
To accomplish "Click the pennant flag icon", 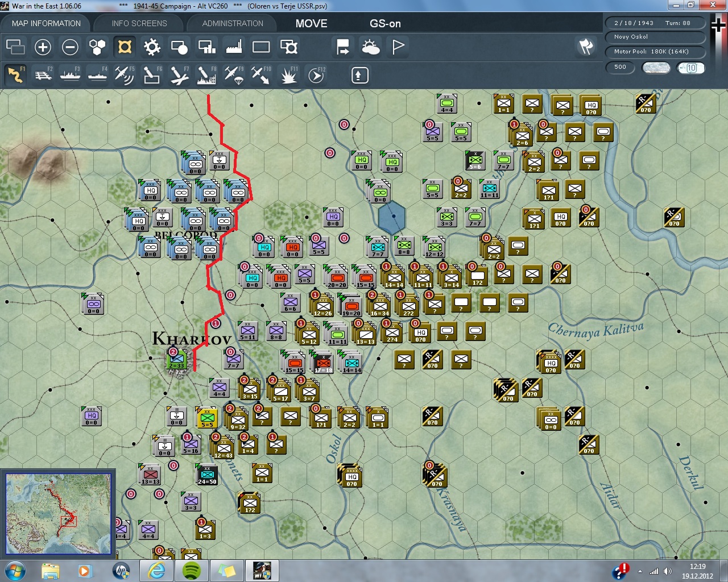I will (x=398, y=47).
